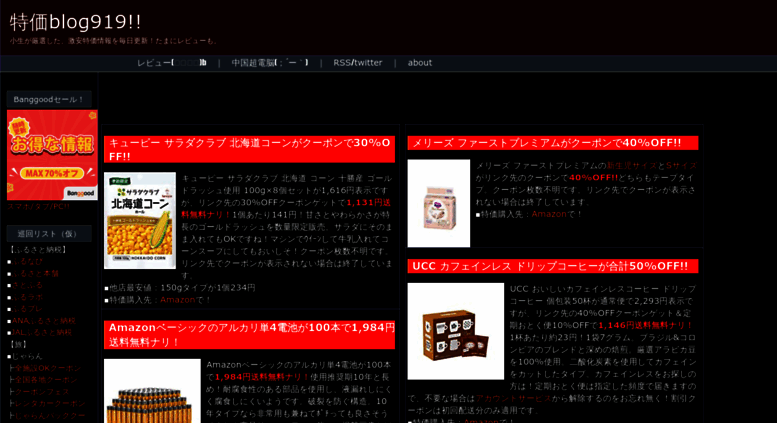Open the 全国各地クーポン link
The height and width of the screenshot is (423, 777).
(x=46, y=380)
